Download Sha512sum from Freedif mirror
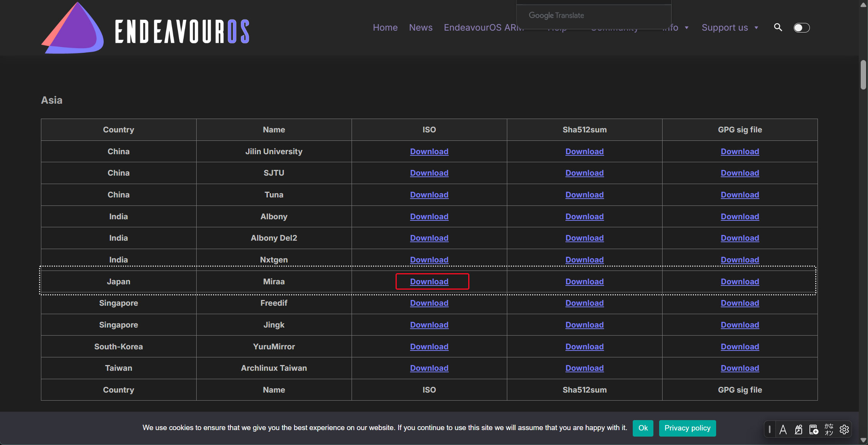The width and height of the screenshot is (868, 445). 585,303
